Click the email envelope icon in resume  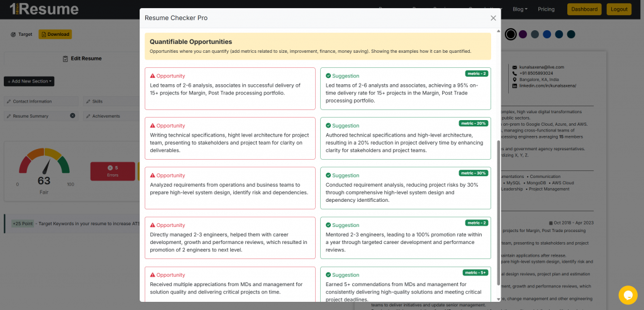pos(514,67)
